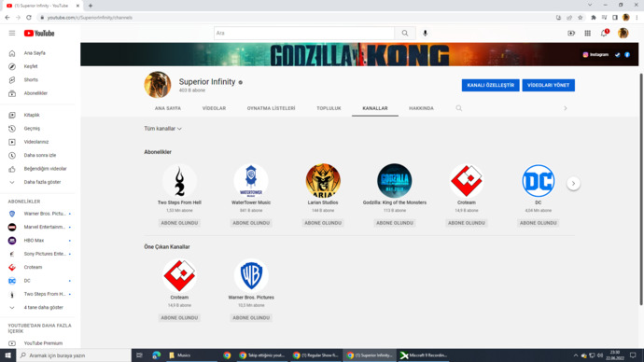Switch to the Topluluk tab
This screenshot has height=362, width=644.
(x=329, y=108)
